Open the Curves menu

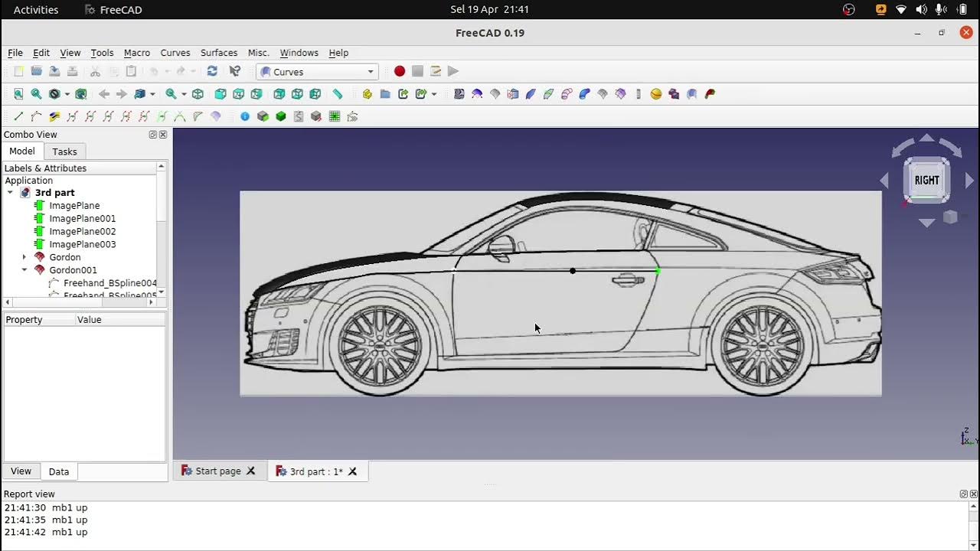[x=175, y=53]
